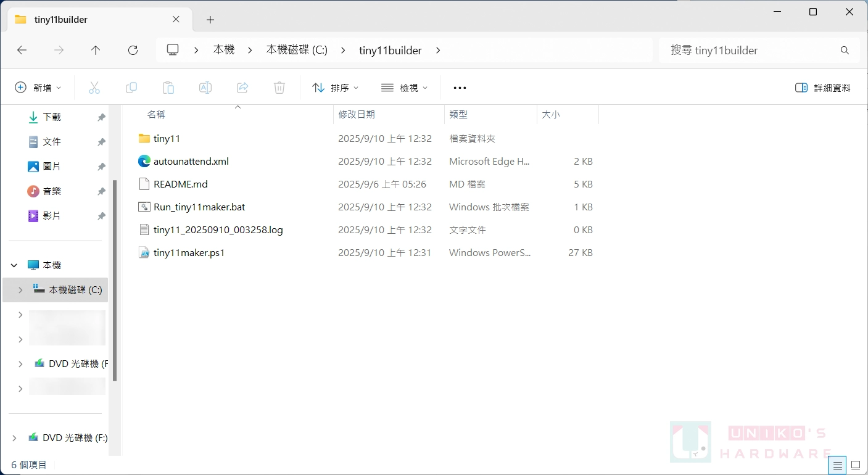
Task: Switch to details list view icon
Action: pos(837,465)
